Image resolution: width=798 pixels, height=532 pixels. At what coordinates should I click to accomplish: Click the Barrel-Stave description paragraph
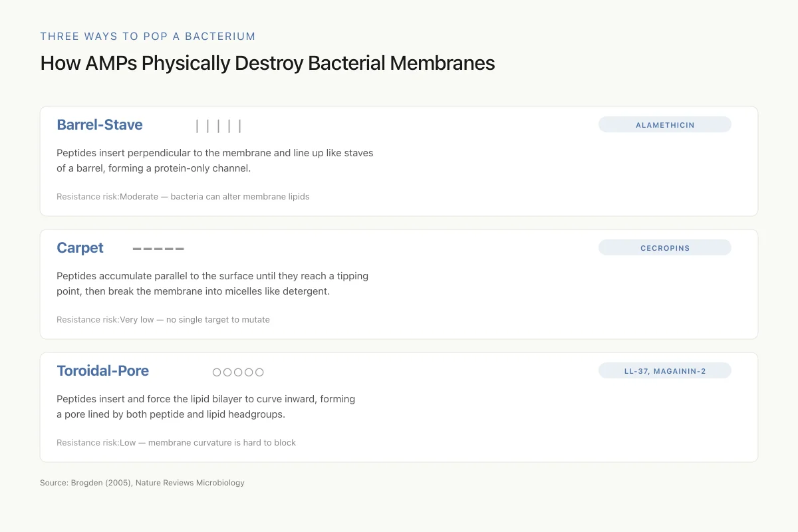pyautogui.click(x=215, y=161)
